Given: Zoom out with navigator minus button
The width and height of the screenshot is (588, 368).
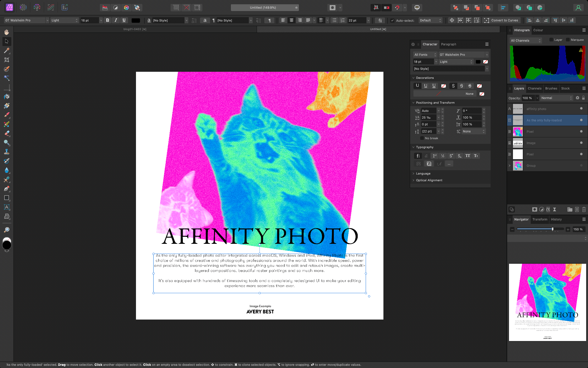Looking at the screenshot, I should (512, 229).
